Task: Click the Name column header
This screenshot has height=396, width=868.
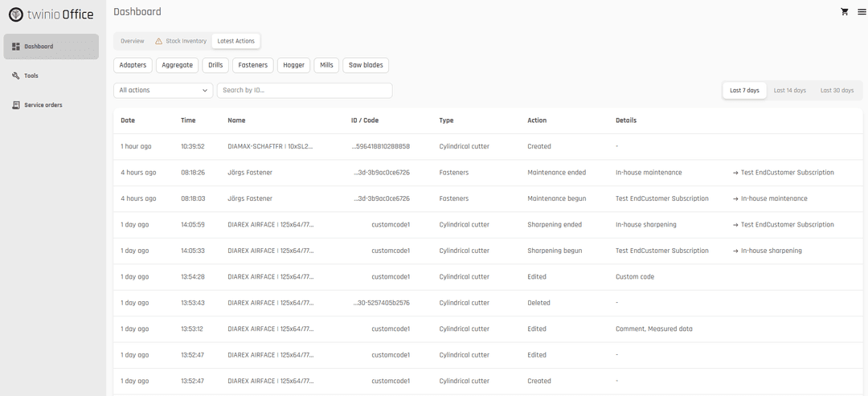Action: point(236,120)
